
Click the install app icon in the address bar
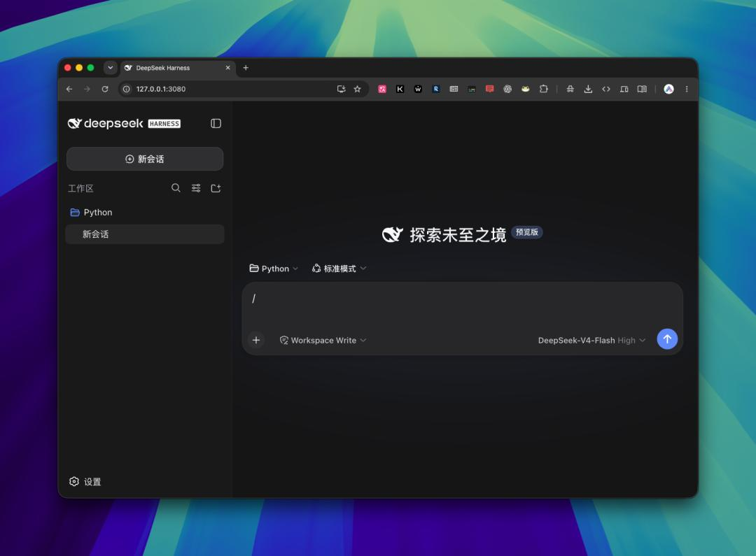341,89
